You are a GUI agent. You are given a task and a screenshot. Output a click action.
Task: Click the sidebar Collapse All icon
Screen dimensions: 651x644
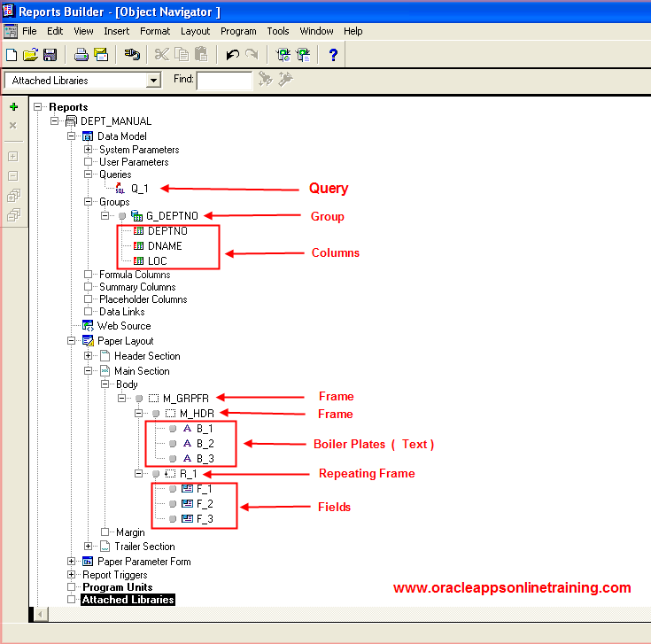[x=13, y=215]
